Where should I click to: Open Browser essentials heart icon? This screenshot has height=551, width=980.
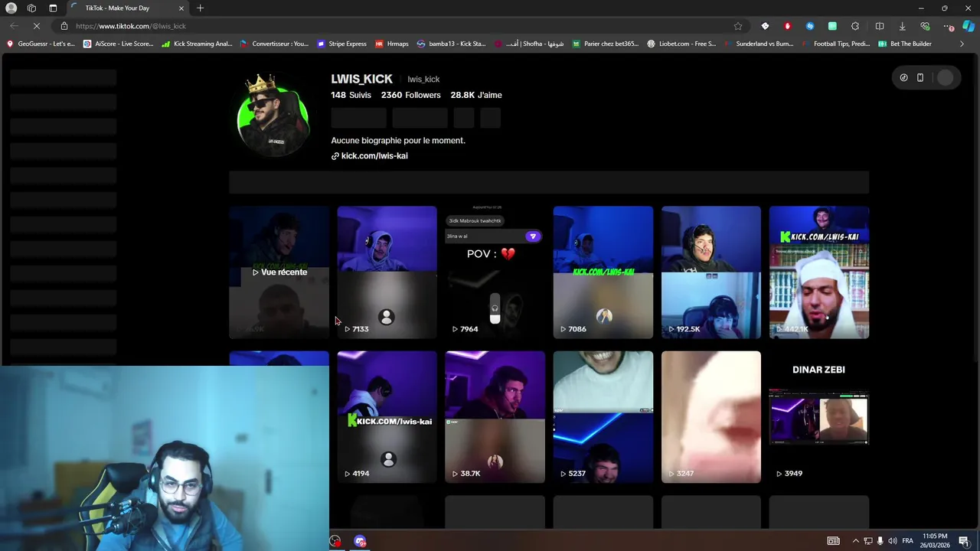(925, 26)
